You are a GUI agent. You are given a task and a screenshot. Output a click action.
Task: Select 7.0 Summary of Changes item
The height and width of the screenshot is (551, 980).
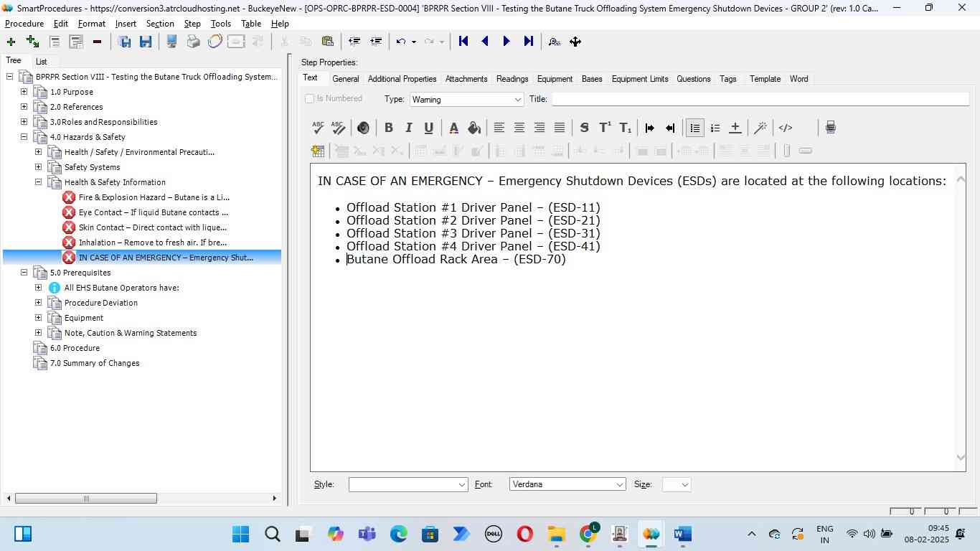[95, 363]
